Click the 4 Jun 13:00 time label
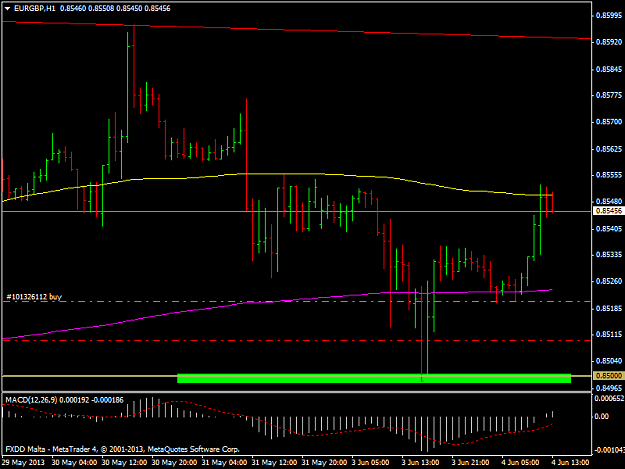The height and width of the screenshot is (469, 625). [570, 463]
